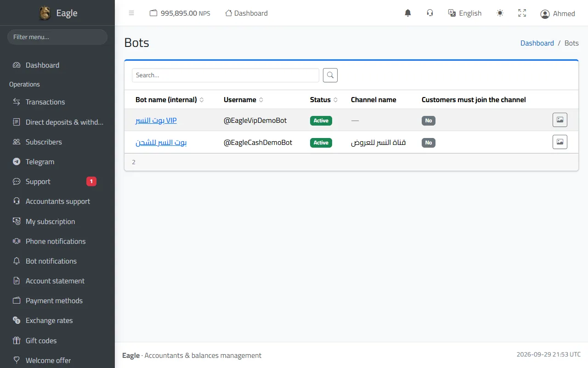Image resolution: width=588 pixels, height=368 pixels.
Task: Open image button for EagleCashDemoBot row
Action: click(x=560, y=142)
